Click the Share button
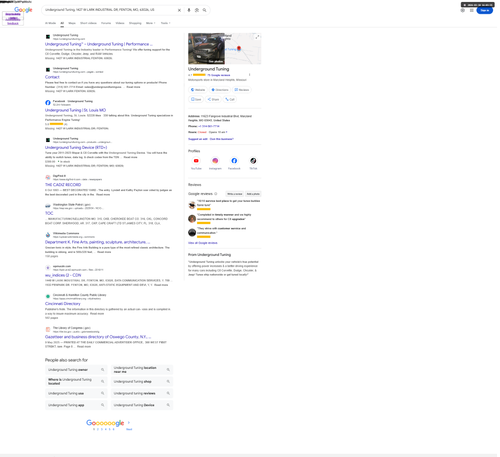This screenshot has height=457, width=500. (x=213, y=99)
